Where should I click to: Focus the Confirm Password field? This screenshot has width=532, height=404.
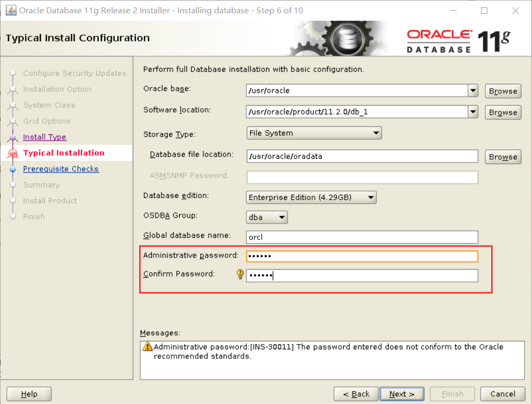(362, 276)
